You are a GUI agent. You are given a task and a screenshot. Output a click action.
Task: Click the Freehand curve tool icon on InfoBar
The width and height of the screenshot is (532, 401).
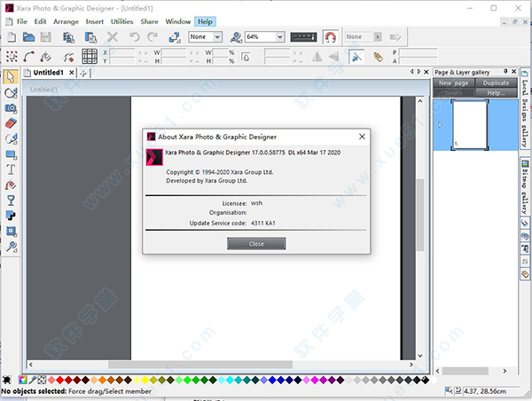[29, 57]
